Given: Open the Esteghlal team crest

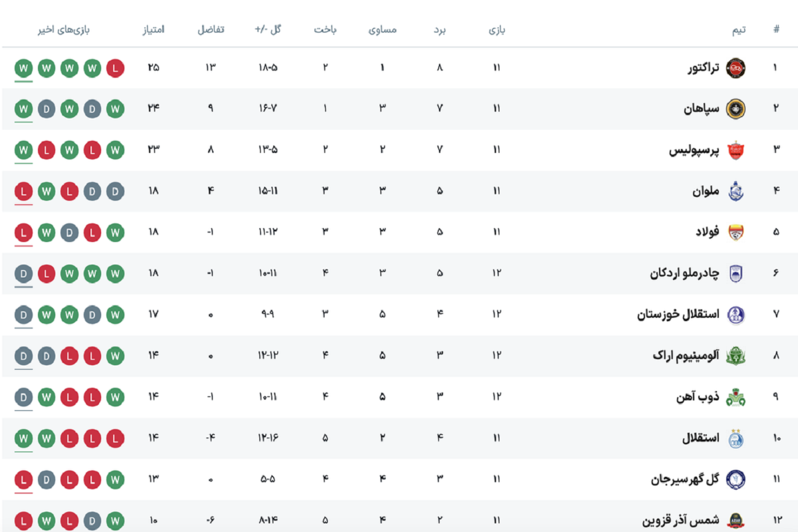Looking at the screenshot, I should click(735, 438).
